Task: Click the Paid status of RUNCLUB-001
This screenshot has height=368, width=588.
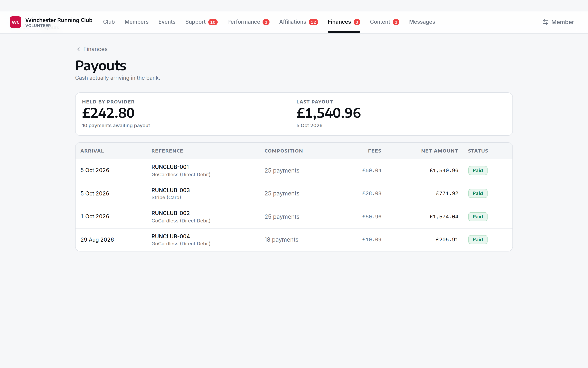Action: 478,170
